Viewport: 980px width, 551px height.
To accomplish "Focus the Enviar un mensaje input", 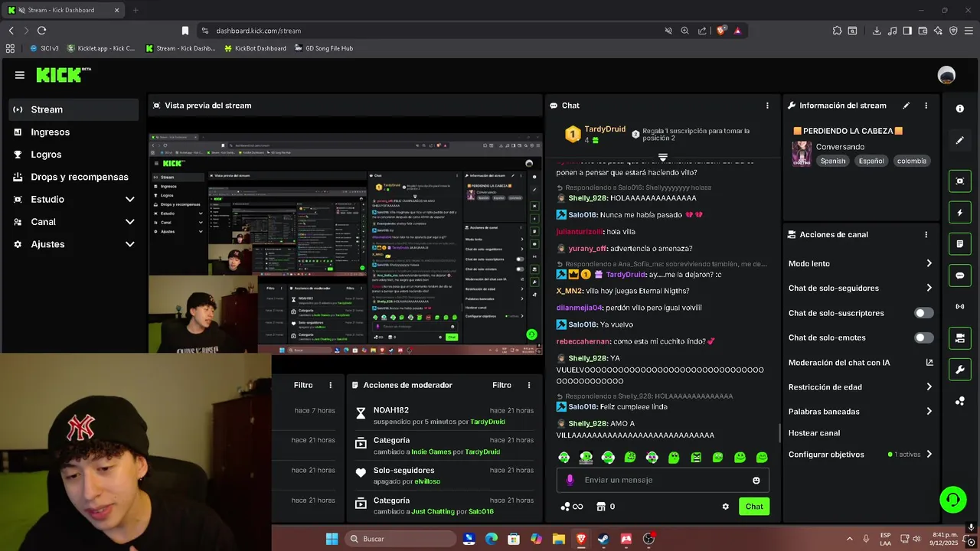I will tap(663, 480).
